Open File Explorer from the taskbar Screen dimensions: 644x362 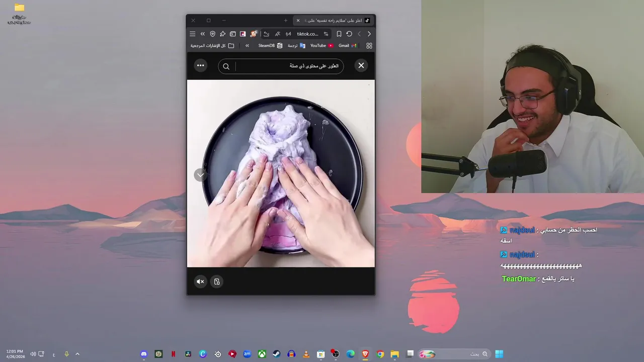point(395,354)
